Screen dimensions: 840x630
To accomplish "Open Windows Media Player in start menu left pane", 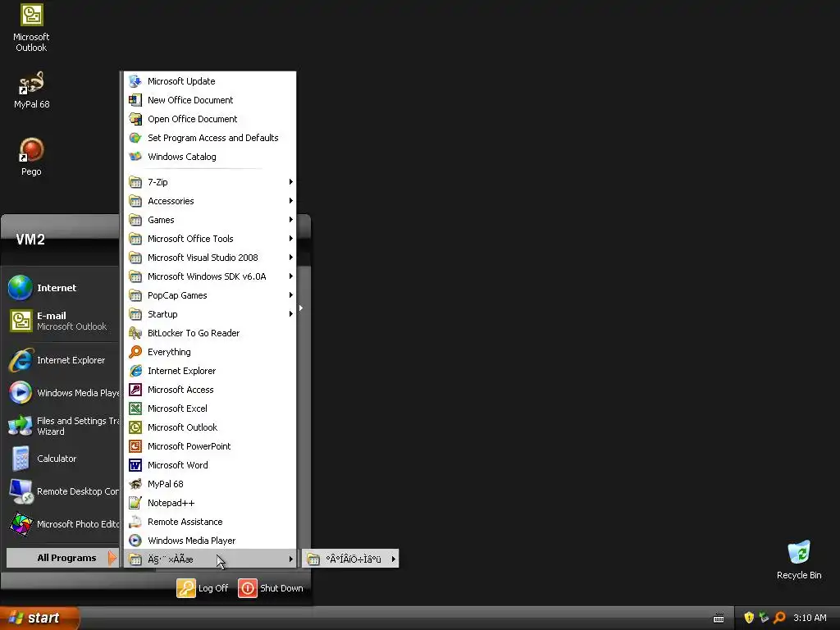I will [x=62, y=393].
